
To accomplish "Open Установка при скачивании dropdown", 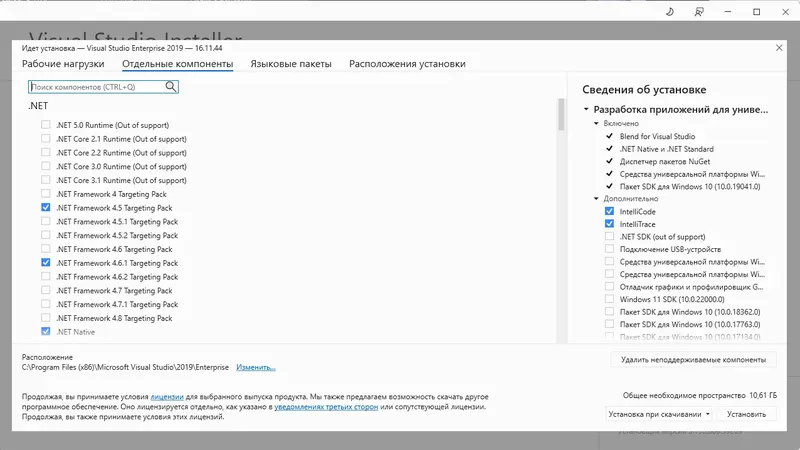I will point(659,414).
